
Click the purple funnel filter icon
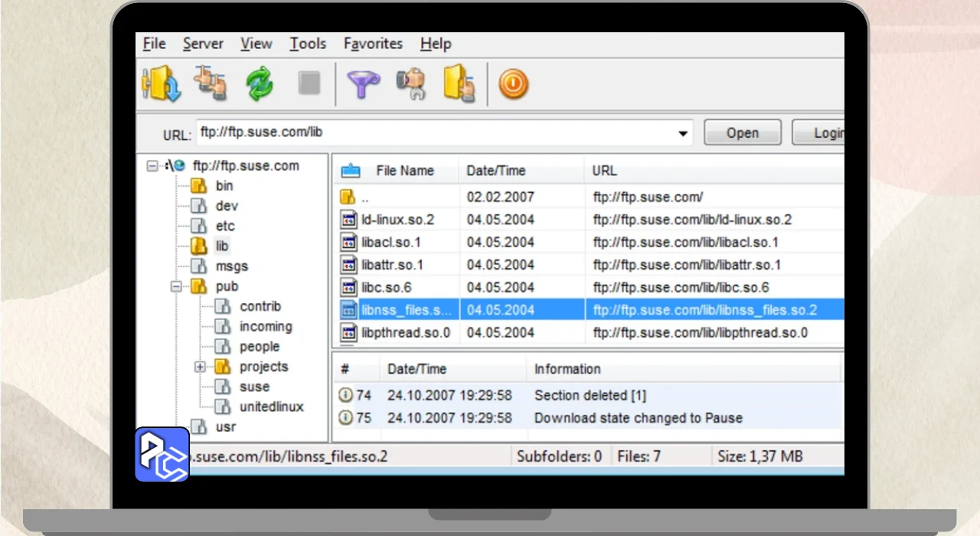click(363, 83)
